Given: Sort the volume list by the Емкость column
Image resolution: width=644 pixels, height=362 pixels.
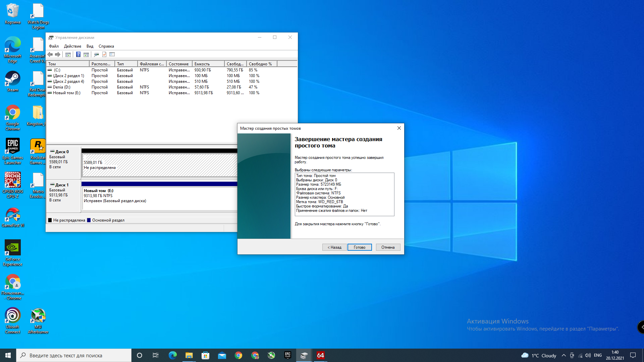Looking at the screenshot, I should (208, 64).
